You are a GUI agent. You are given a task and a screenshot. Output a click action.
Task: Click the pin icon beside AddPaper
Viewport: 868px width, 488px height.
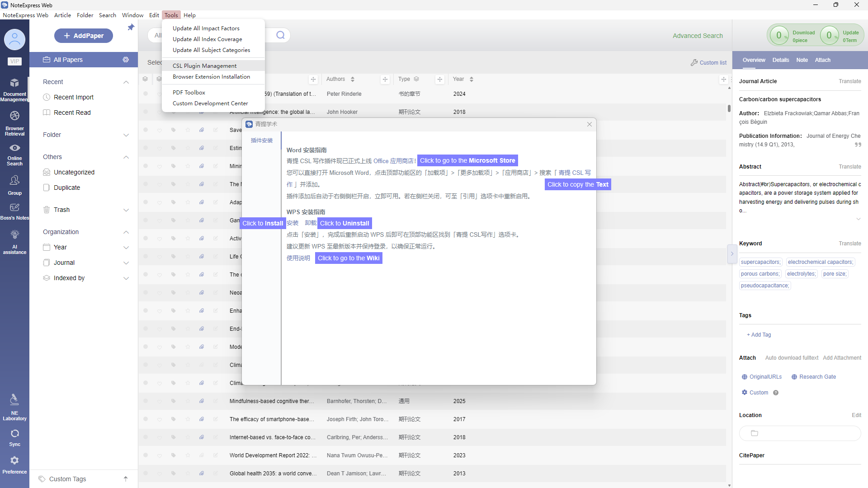pyautogui.click(x=131, y=28)
